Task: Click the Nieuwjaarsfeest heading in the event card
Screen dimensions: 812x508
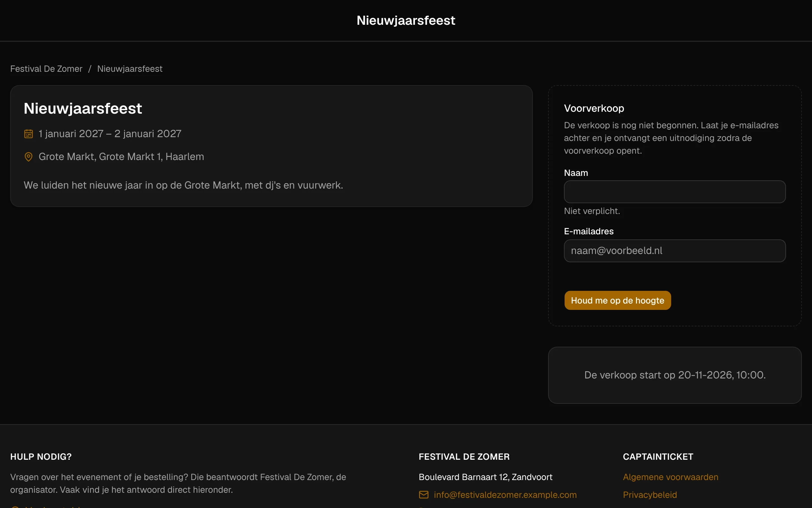Action: 83,109
